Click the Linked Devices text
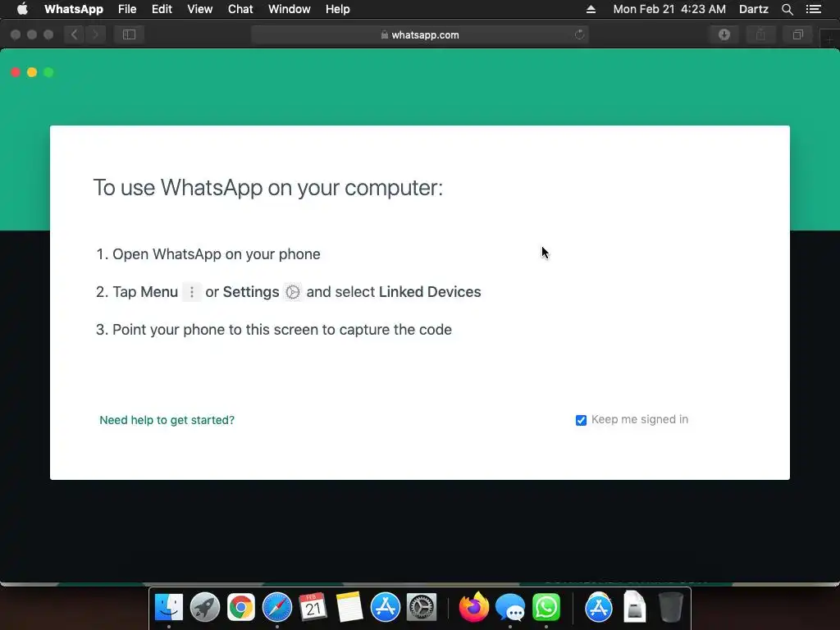 [x=430, y=292]
